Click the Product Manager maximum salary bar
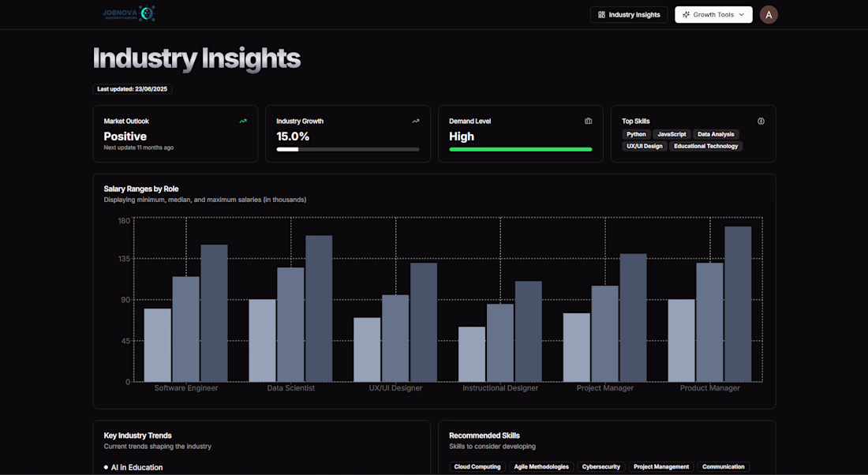This screenshot has height=475, width=868. pos(738,304)
